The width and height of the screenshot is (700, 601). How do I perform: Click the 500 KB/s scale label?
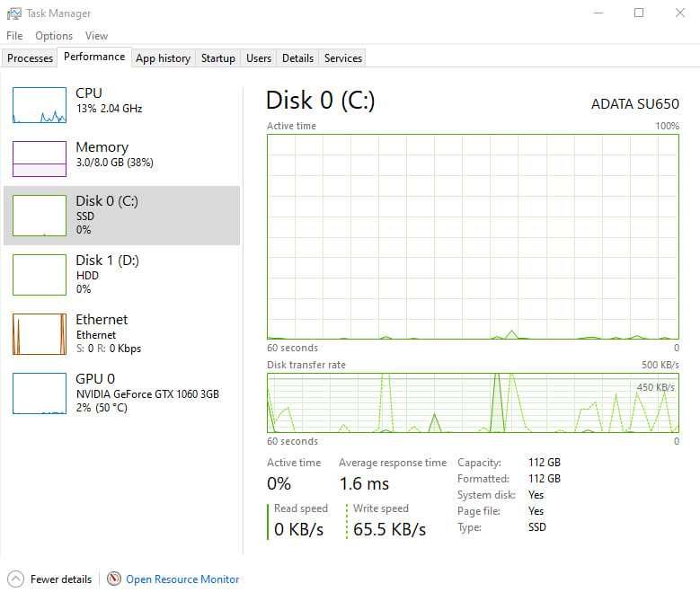click(x=660, y=365)
